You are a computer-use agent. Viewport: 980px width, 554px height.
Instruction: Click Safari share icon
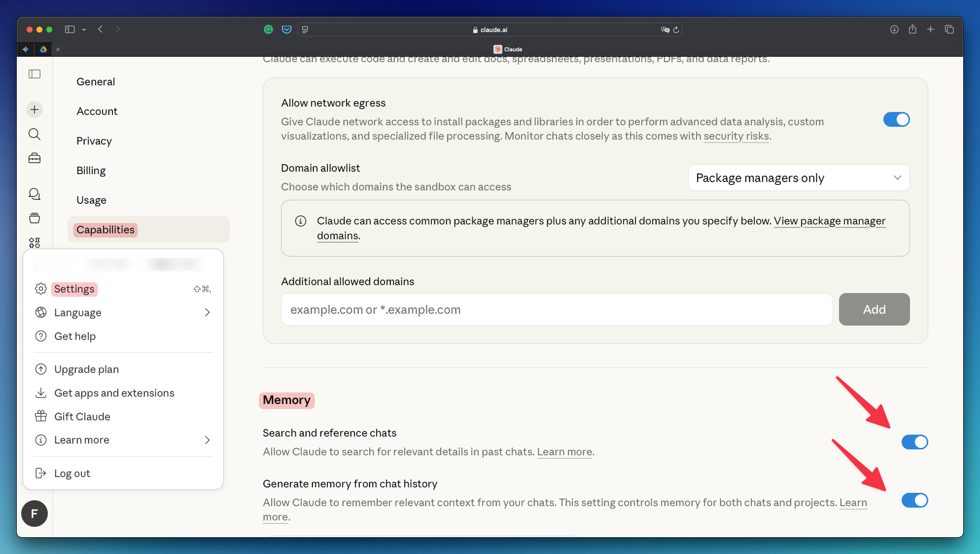pyautogui.click(x=912, y=30)
